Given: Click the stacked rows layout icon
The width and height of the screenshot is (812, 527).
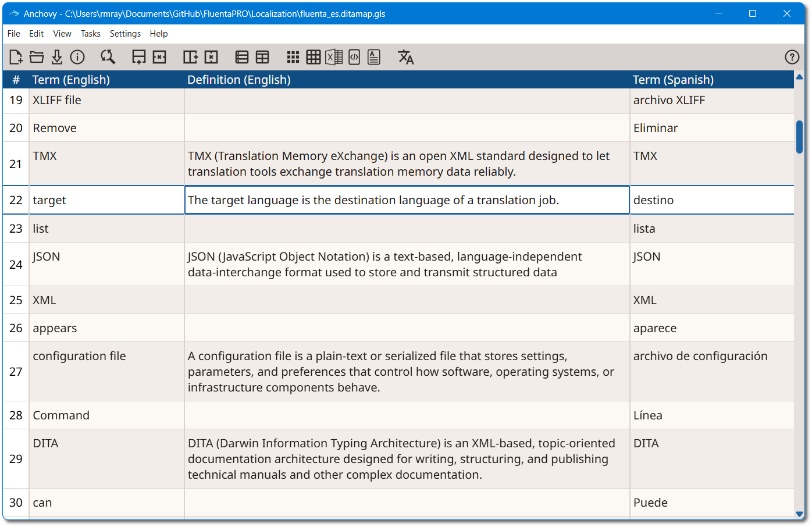Looking at the screenshot, I should click(x=242, y=57).
